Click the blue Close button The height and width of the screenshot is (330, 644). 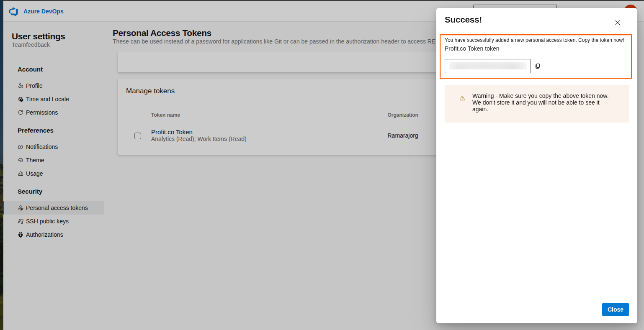click(616, 310)
